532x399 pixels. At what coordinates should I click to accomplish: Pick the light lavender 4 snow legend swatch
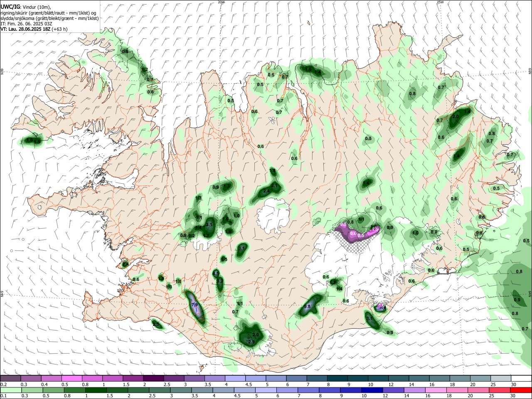(x=235, y=378)
